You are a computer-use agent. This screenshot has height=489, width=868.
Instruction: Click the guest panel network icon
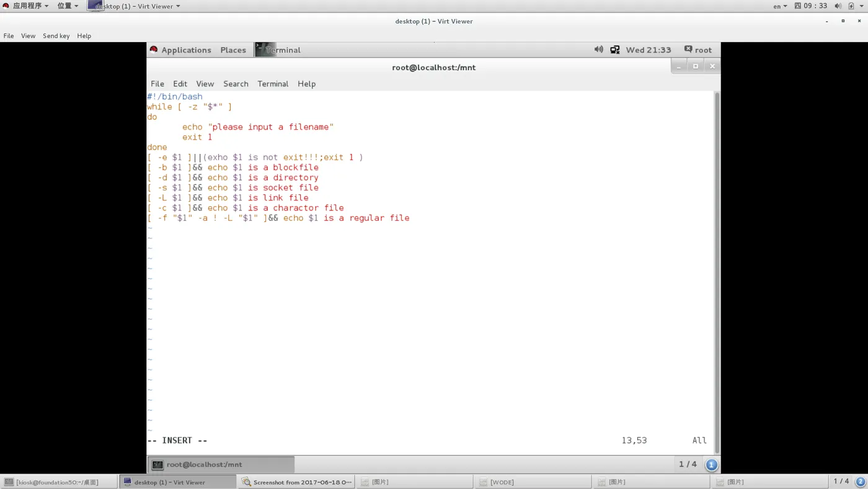tap(615, 50)
